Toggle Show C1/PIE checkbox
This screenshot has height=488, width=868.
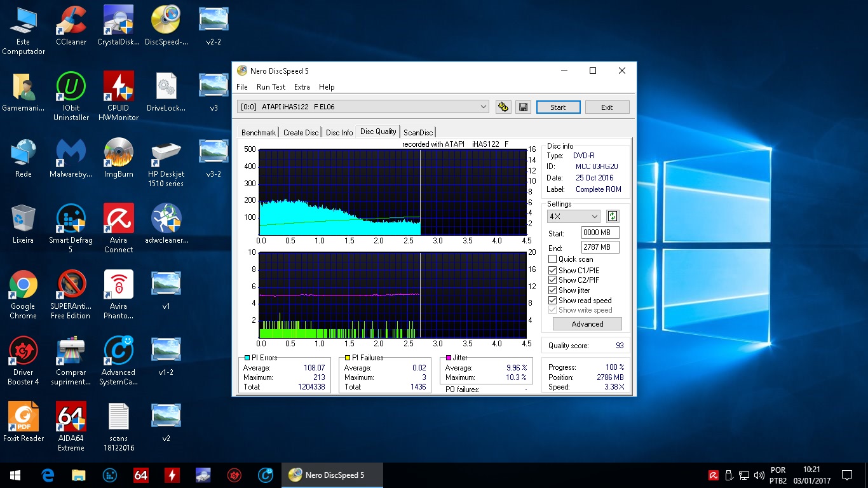pyautogui.click(x=552, y=271)
